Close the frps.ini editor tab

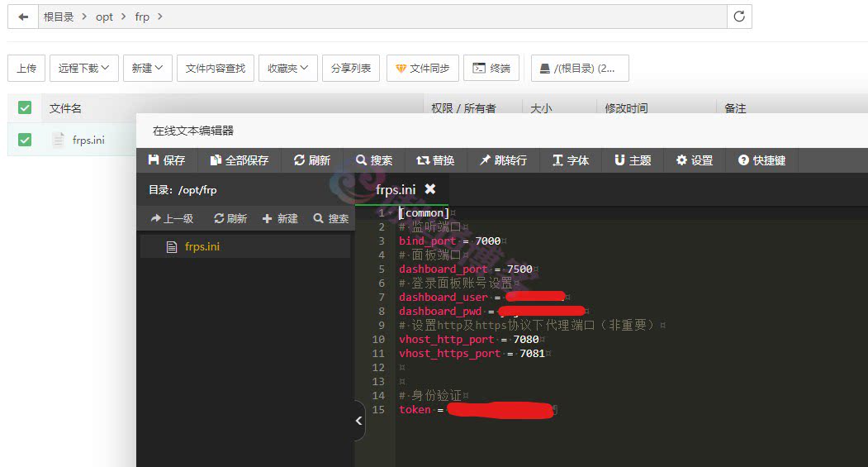tap(430, 189)
